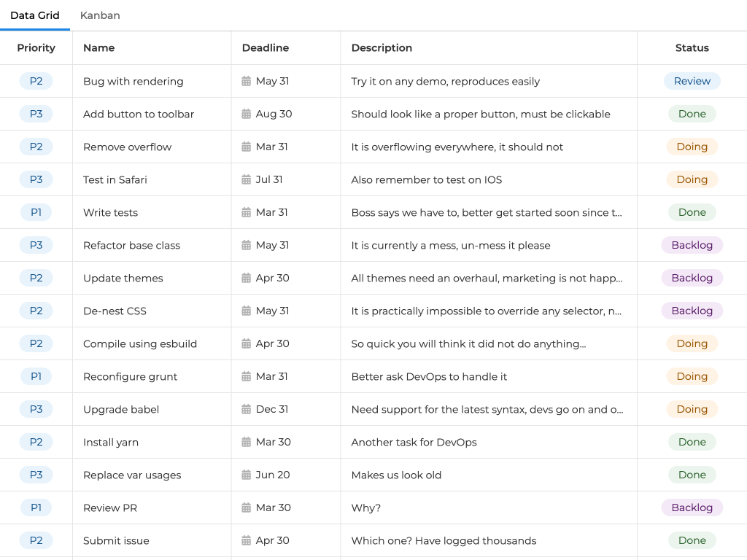Select description cell for Reconfigure grunt

point(429,376)
